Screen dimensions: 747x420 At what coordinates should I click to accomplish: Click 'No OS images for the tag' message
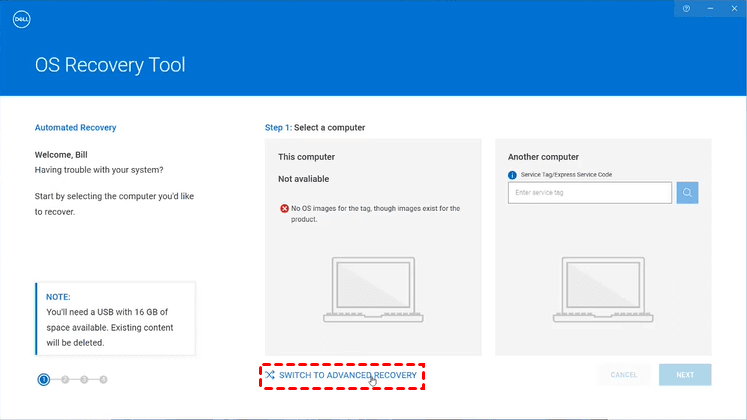(375, 214)
